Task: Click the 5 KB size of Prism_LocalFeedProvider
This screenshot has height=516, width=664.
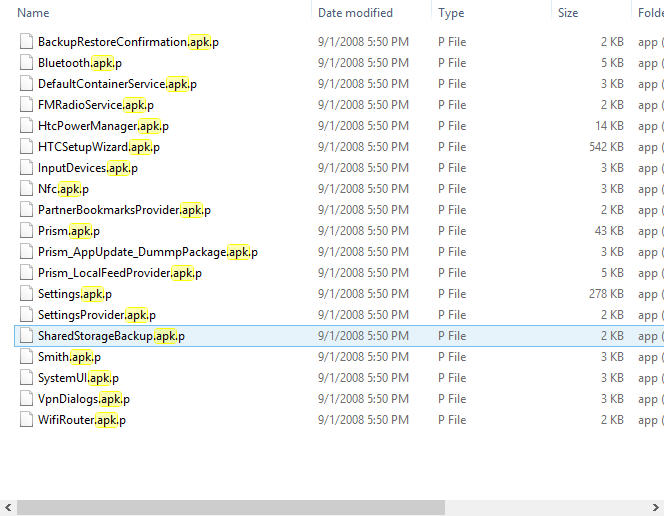Action: pos(612,273)
